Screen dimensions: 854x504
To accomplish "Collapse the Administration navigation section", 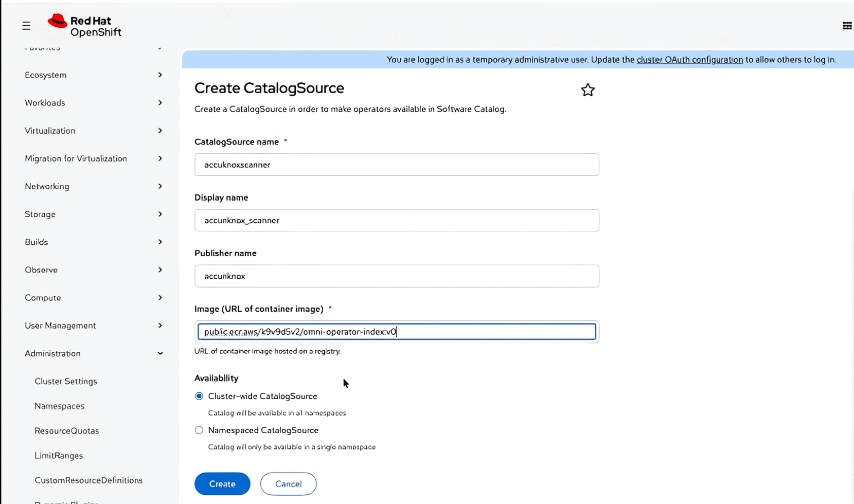I will (x=94, y=353).
